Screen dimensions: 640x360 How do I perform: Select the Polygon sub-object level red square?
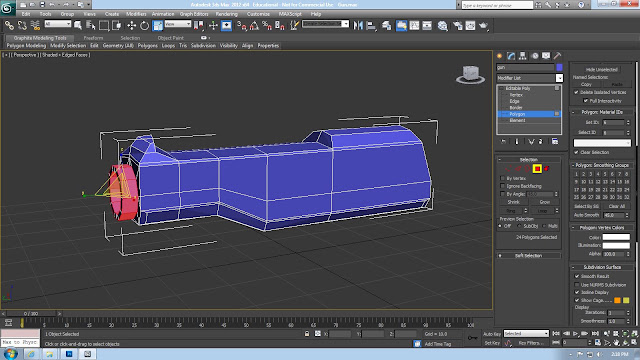point(537,169)
